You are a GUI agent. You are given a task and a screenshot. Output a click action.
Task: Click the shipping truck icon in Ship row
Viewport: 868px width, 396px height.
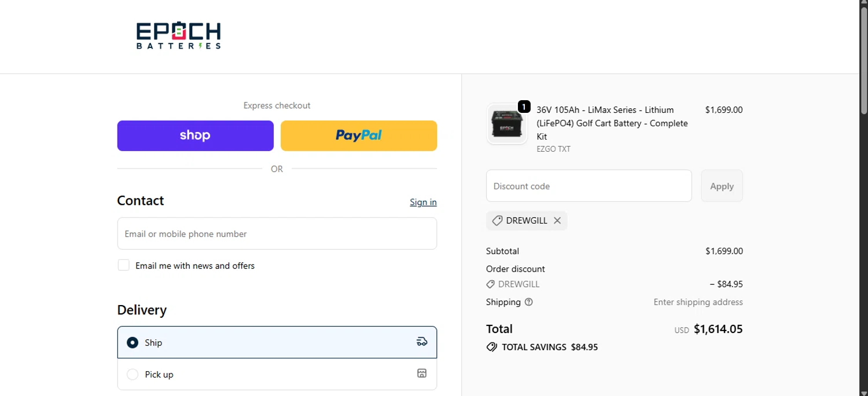(x=422, y=342)
